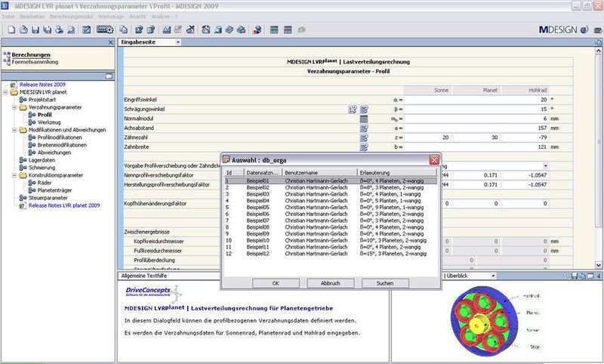
Task: Open the Überblick dropdown
Action: point(493,276)
